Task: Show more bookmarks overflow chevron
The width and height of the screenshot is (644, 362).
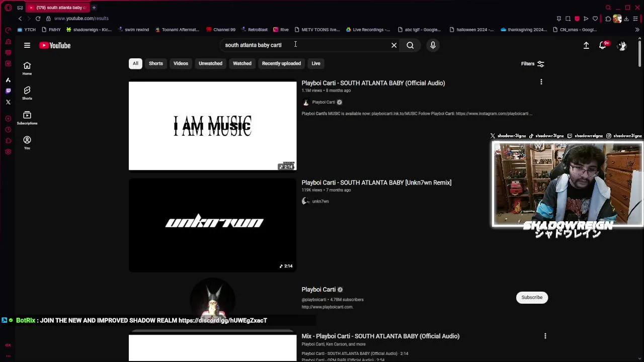Action: 637,30
